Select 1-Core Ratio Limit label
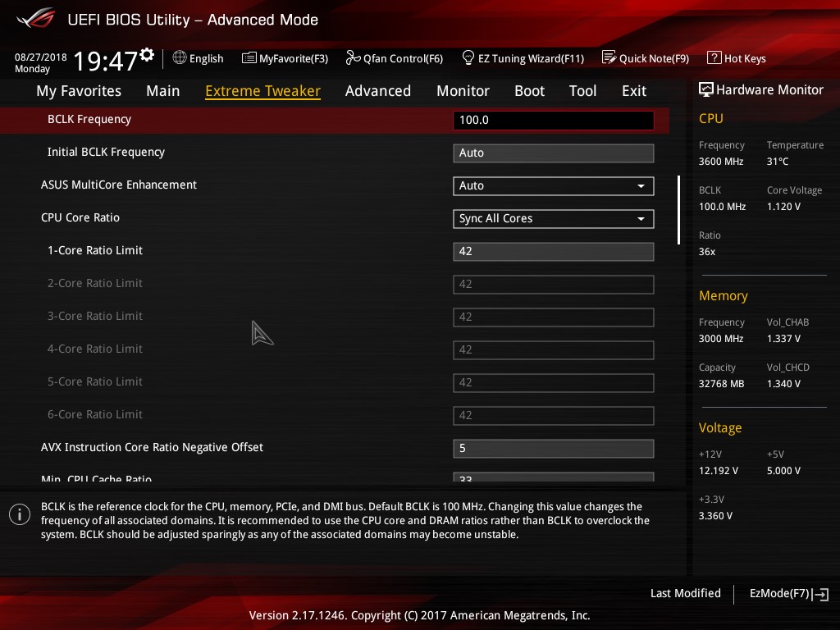The image size is (840, 630). click(x=95, y=250)
